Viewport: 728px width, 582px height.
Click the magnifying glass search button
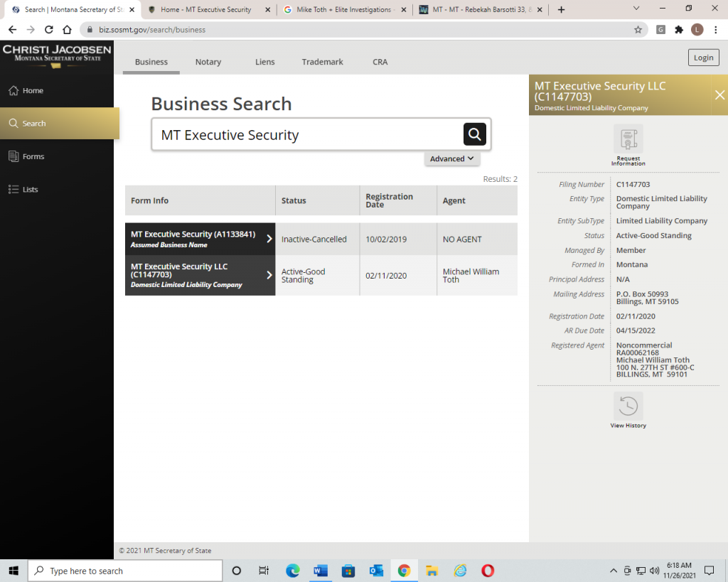(x=474, y=134)
